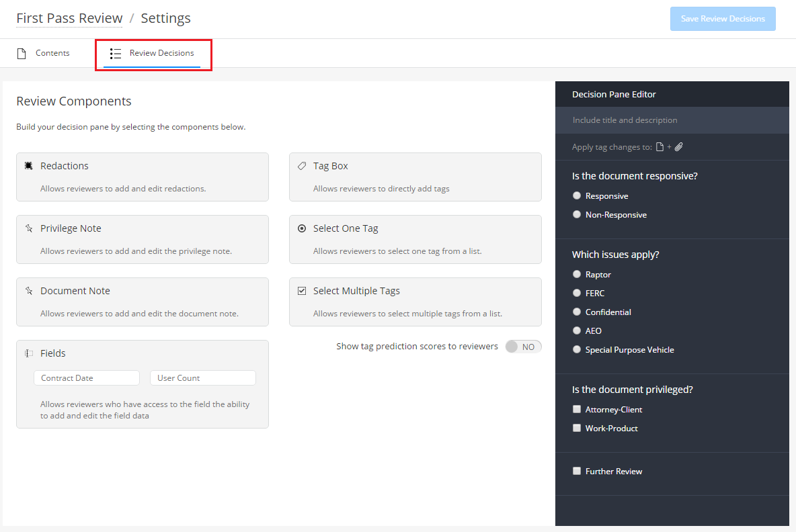This screenshot has height=532, width=796.
Task: Select the User Count field chip
Action: coord(203,378)
